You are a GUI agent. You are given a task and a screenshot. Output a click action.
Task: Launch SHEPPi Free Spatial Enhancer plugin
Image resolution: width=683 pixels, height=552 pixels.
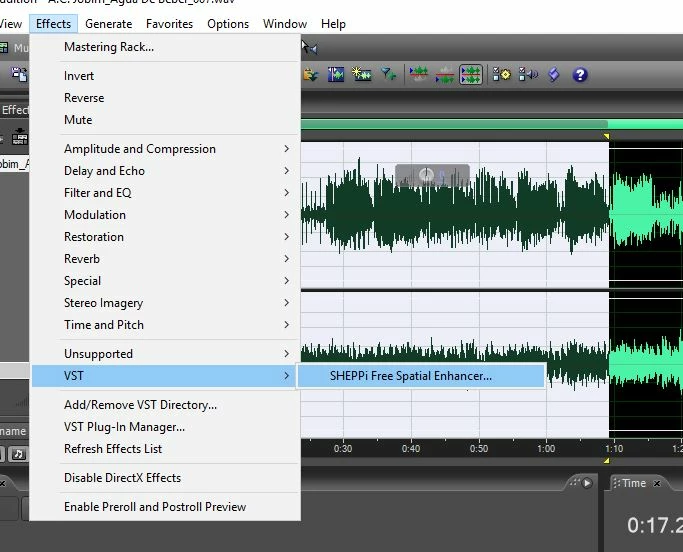(421, 376)
